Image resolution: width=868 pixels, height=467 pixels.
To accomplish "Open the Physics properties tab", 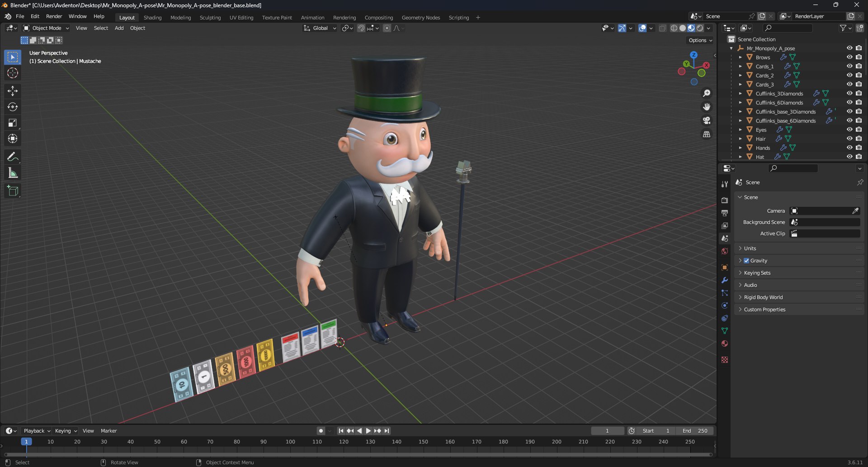I will coord(725,305).
